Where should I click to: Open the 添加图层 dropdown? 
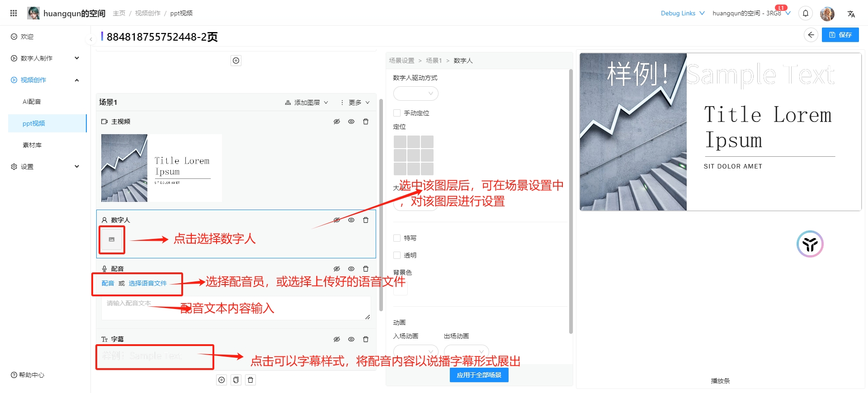307,103
